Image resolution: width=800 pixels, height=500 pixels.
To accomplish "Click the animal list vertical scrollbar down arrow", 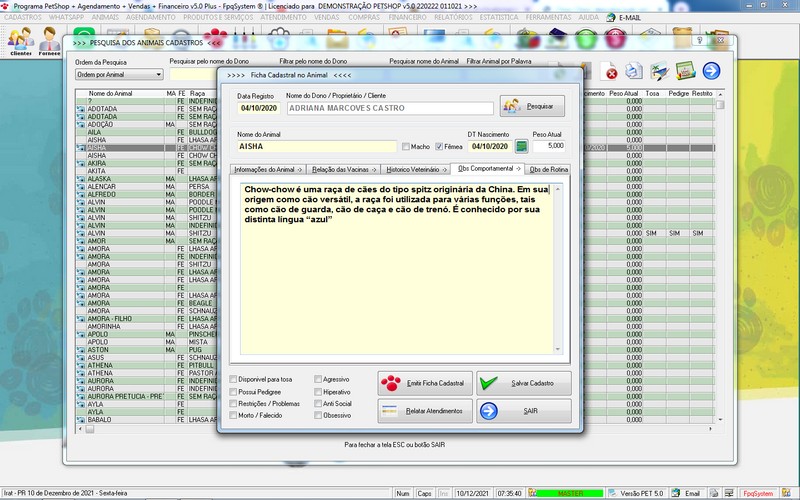I will 720,420.
